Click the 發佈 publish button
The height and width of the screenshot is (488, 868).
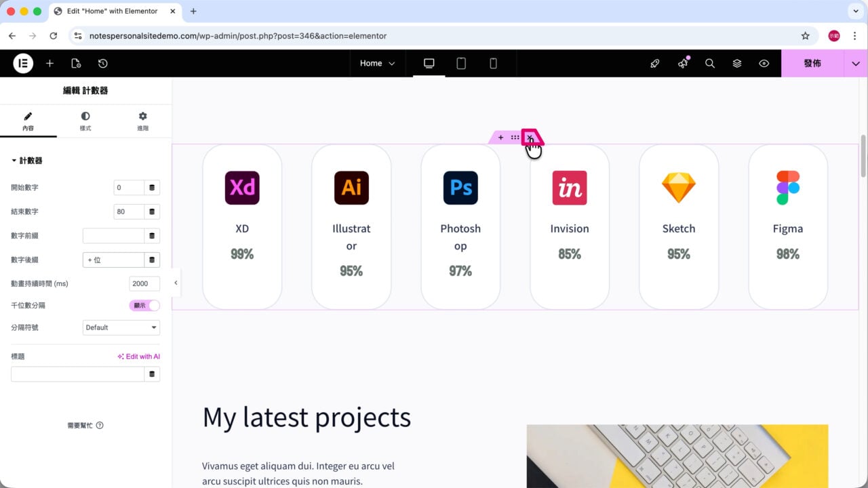812,63
